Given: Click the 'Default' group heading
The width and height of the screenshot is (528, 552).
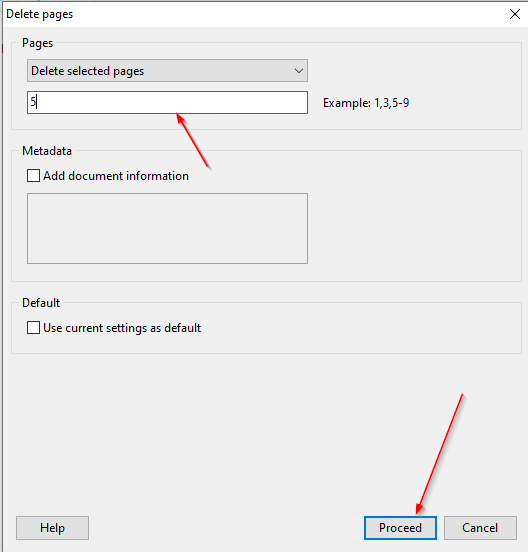Looking at the screenshot, I should [41, 303].
